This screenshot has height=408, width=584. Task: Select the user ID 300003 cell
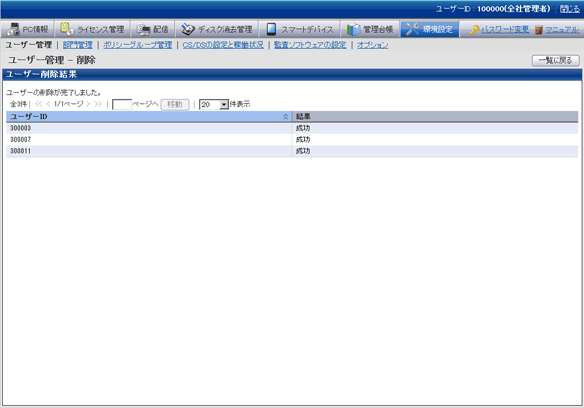coord(149,128)
